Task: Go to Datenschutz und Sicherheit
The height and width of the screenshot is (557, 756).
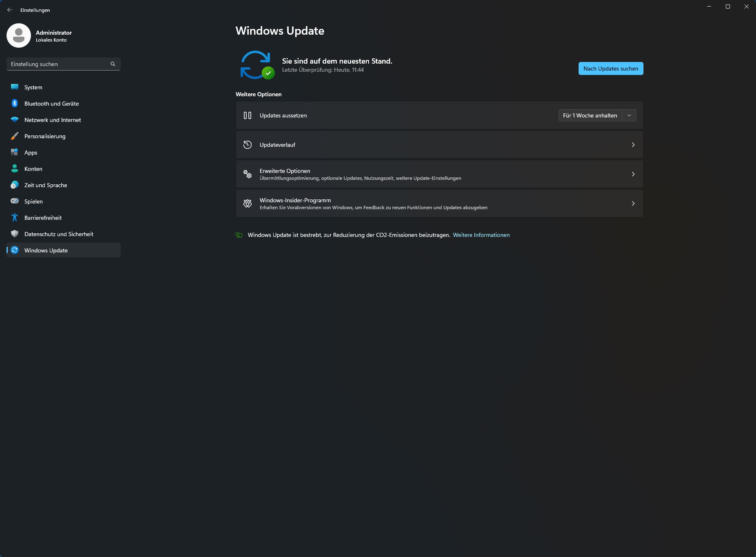Action: [x=64, y=234]
